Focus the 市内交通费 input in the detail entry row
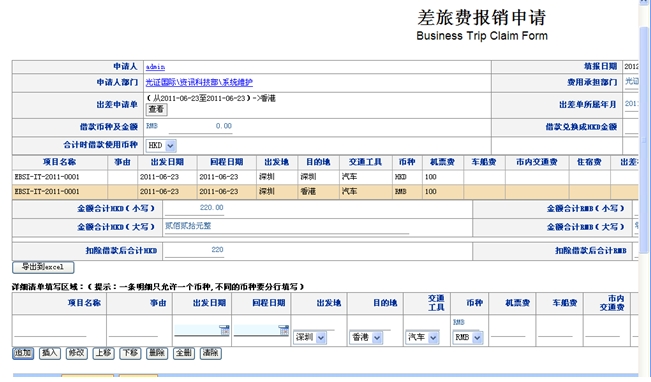Image resolution: width=651 pixels, height=382 pixels. [x=603, y=331]
